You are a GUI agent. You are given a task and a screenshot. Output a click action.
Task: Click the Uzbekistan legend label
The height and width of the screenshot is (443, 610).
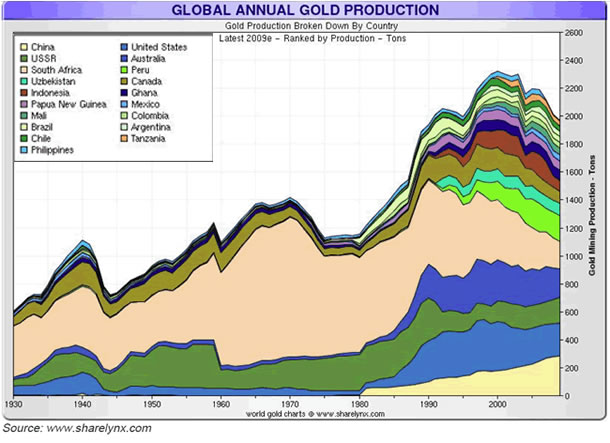coord(55,81)
